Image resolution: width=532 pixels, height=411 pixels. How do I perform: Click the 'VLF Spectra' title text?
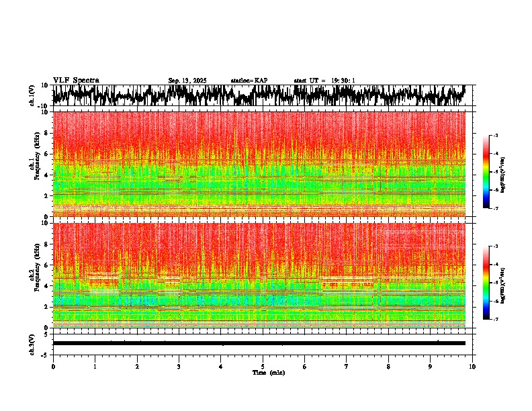click(x=76, y=80)
